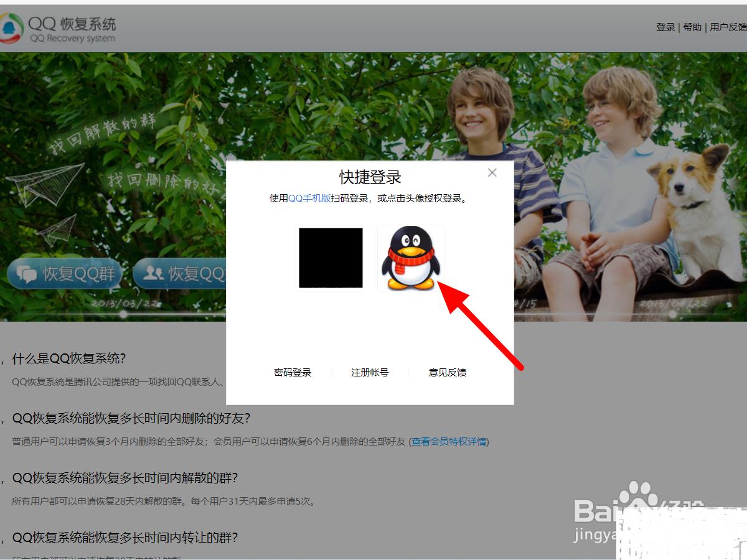The width and height of the screenshot is (747, 560).
Task: Open 用户反馈 in the top header
Action: click(x=728, y=27)
